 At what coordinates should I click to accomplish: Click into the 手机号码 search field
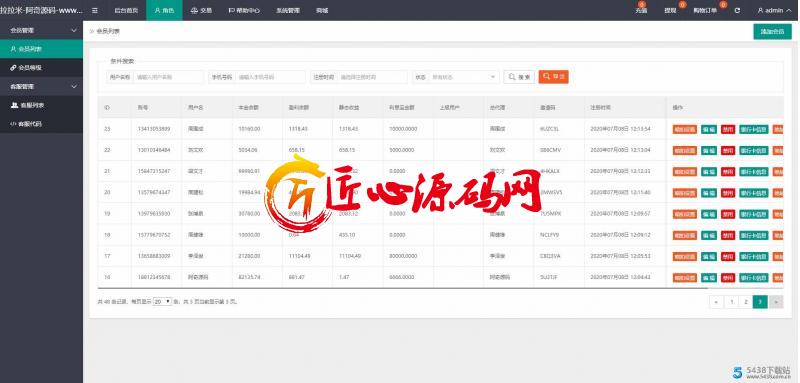click(270, 77)
